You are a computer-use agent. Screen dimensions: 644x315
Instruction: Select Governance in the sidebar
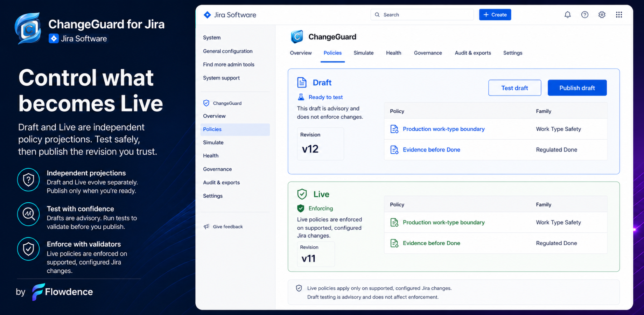(x=217, y=169)
